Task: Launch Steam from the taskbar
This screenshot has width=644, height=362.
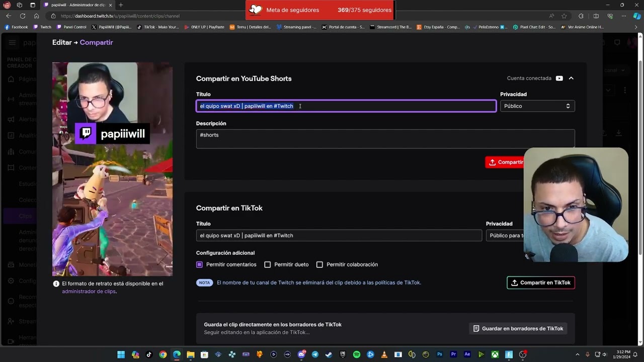Action: click(x=329, y=354)
